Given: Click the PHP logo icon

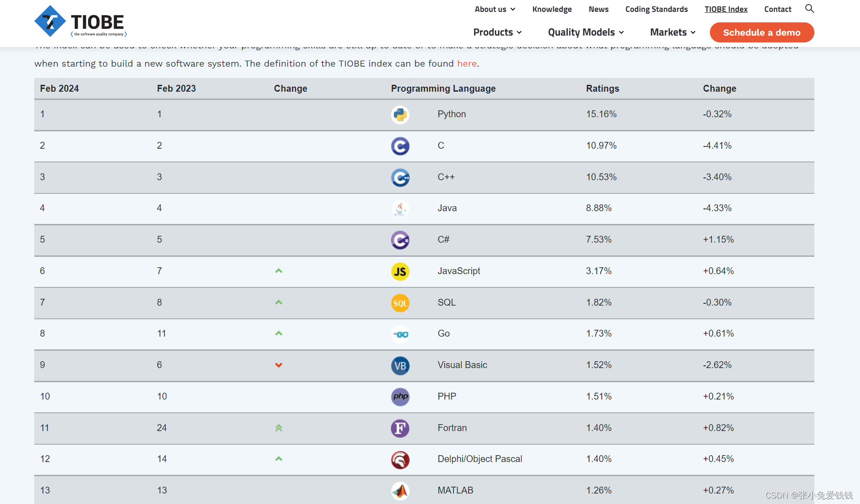Looking at the screenshot, I should (x=400, y=397).
